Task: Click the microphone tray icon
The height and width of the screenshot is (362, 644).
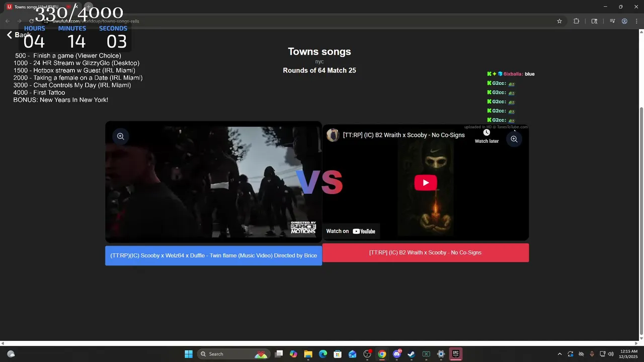Action: pyautogui.click(x=592, y=354)
